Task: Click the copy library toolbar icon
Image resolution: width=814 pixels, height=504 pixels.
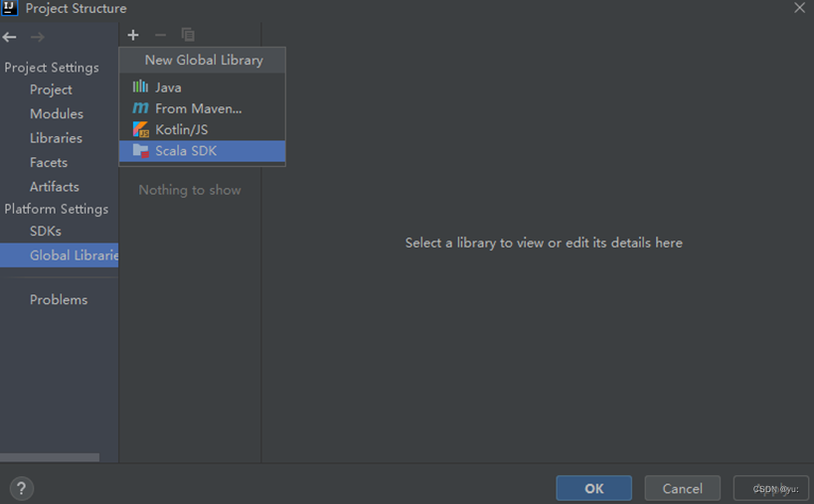Action: tap(188, 35)
